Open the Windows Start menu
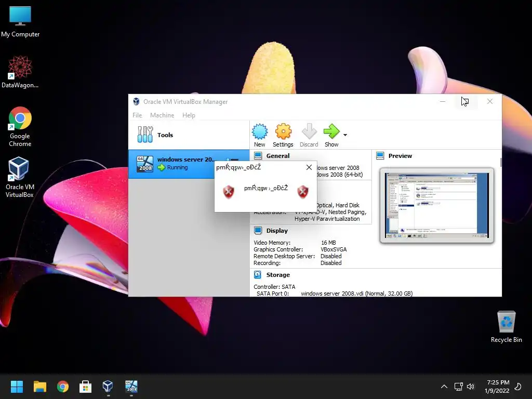The height and width of the screenshot is (399, 532). [17, 387]
